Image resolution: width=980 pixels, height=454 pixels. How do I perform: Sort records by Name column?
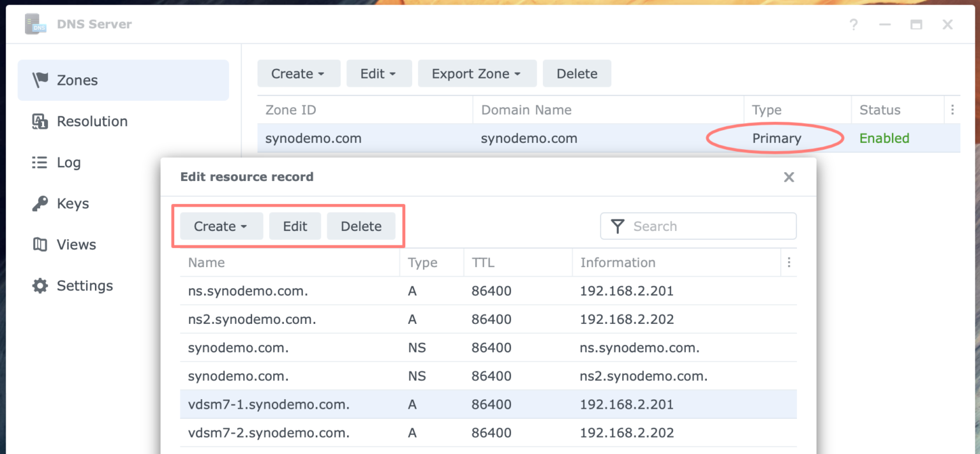coord(290,263)
